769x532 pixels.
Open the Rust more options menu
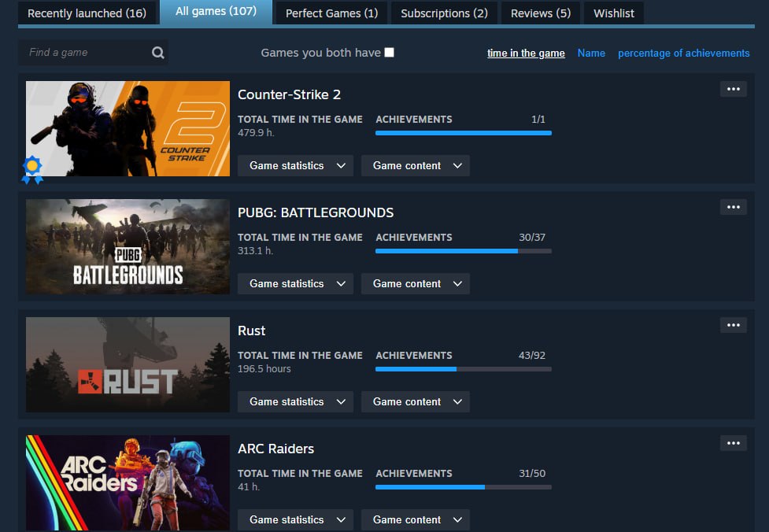734,325
